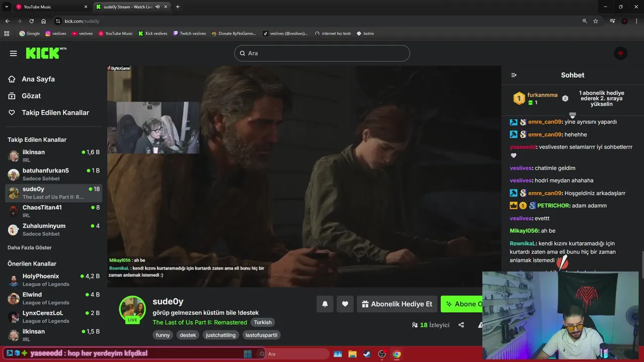Open HolyPhoenix recommended channel
This screenshot has height=362, width=644.
point(53,280)
